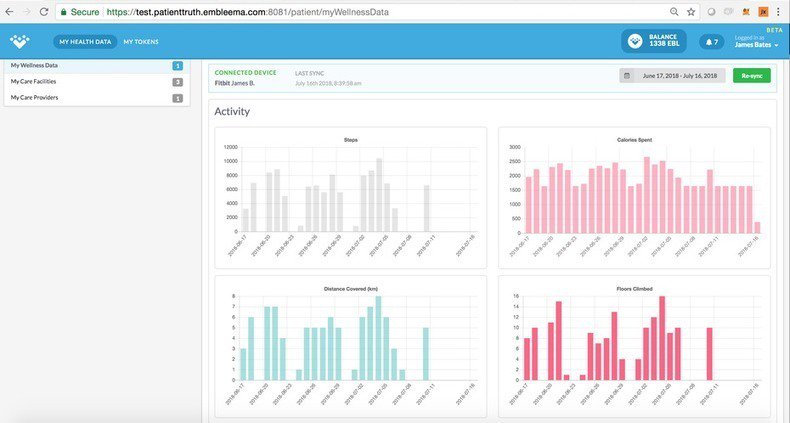This screenshot has width=790, height=423.
Task: Click the Activity section heading
Action: coord(232,111)
